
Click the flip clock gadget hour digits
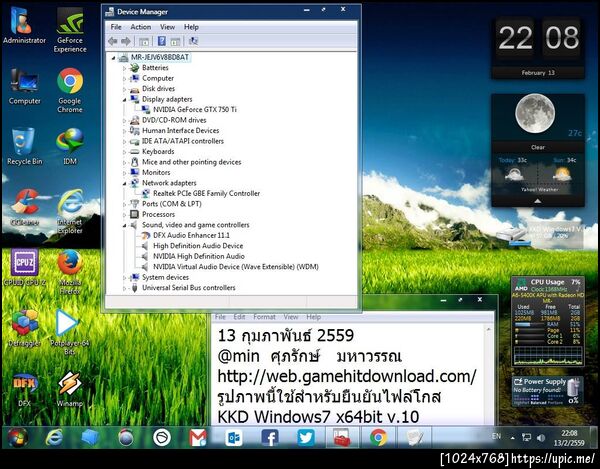(515, 37)
